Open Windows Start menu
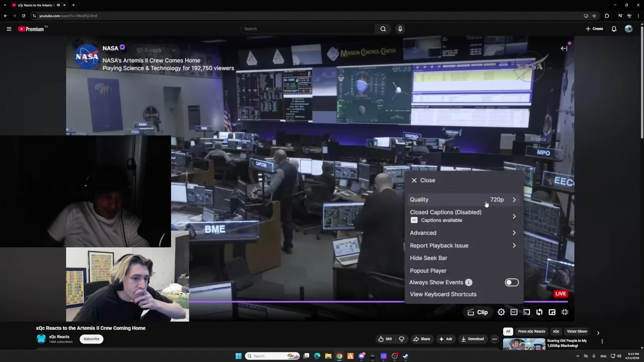 [238, 356]
